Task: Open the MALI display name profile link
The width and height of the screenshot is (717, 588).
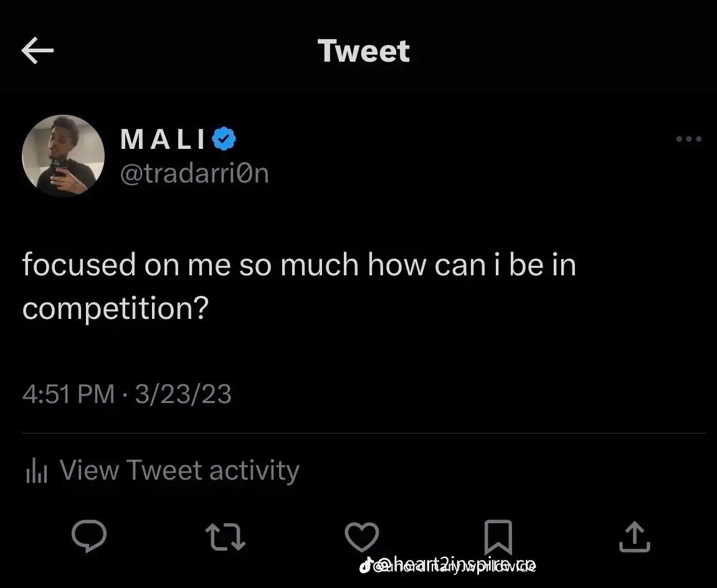Action: 163,139
